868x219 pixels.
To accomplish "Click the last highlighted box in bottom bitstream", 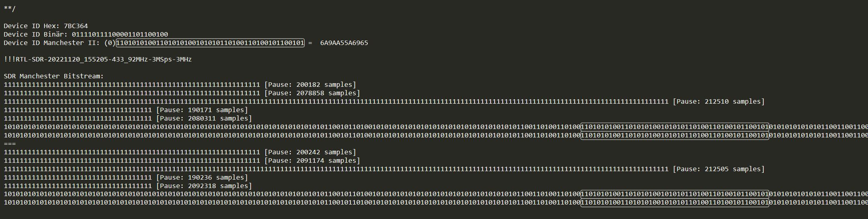I will (x=675, y=203).
